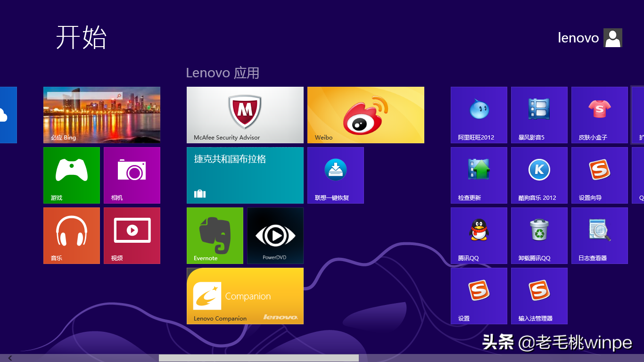
Task: Open the 必应 Bing tile
Action: click(x=102, y=115)
